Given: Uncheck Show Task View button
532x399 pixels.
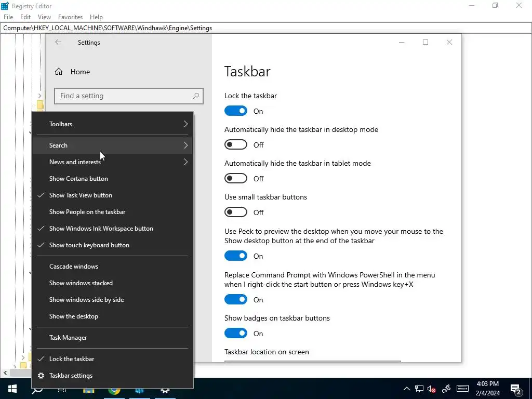Looking at the screenshot, I should click(112, 195).
